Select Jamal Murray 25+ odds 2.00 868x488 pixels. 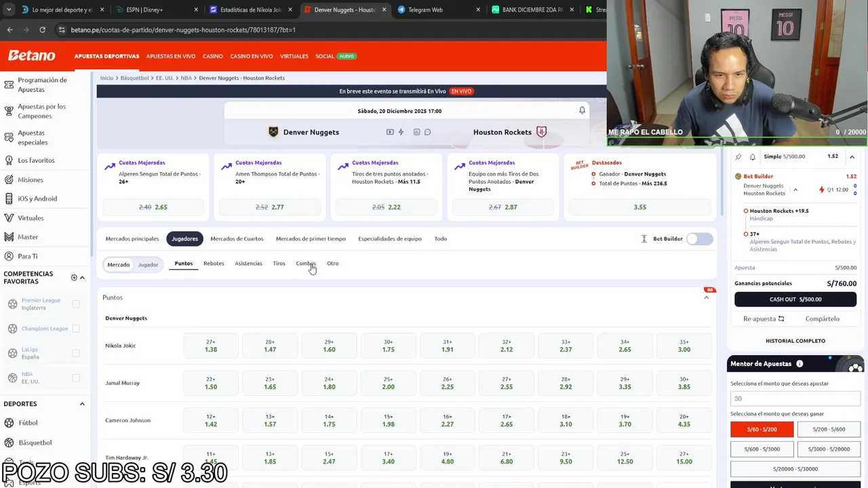388,383
